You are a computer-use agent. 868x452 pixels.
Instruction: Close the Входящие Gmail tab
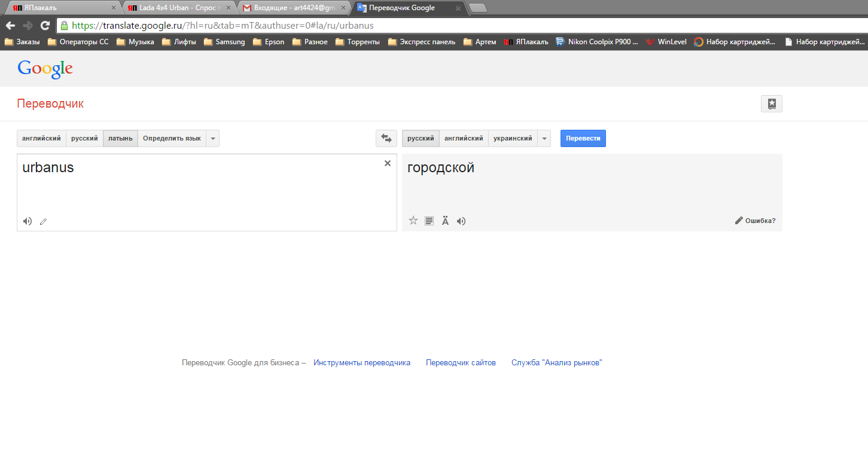tap(343, 8)
